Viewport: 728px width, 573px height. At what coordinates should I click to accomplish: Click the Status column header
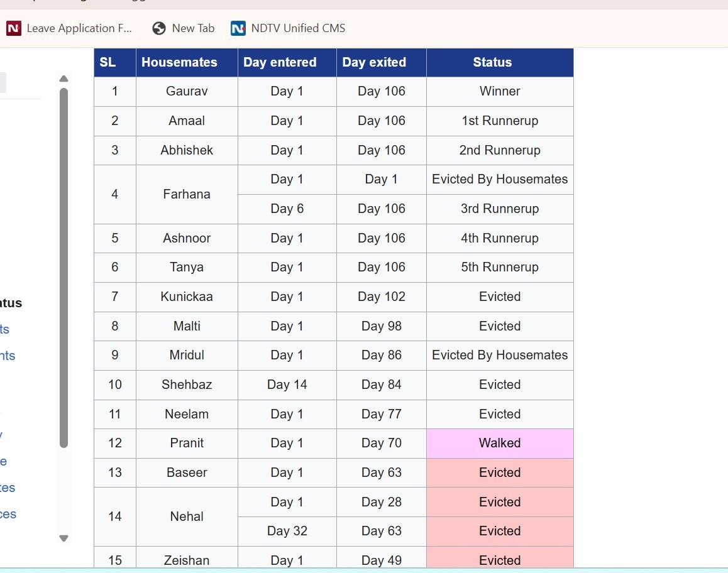click(492, 62)
